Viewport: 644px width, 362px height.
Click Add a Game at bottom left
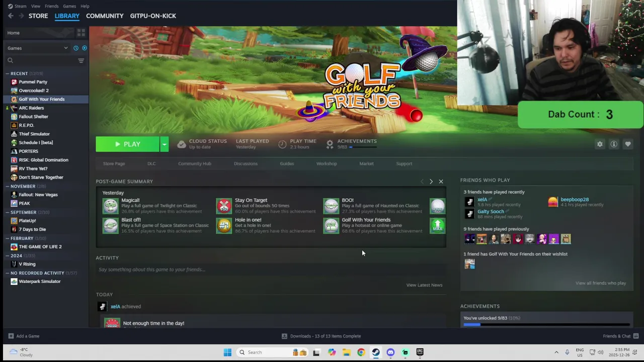tap(23, 336)
